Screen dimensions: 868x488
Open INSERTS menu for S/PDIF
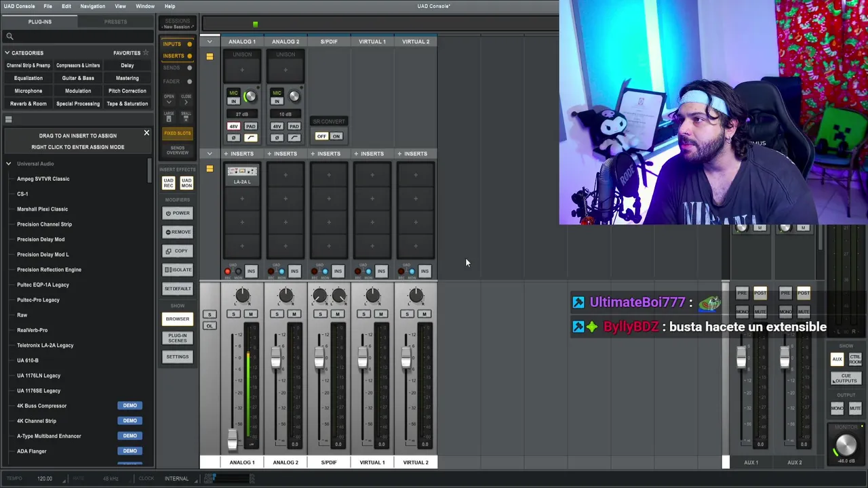329,154
